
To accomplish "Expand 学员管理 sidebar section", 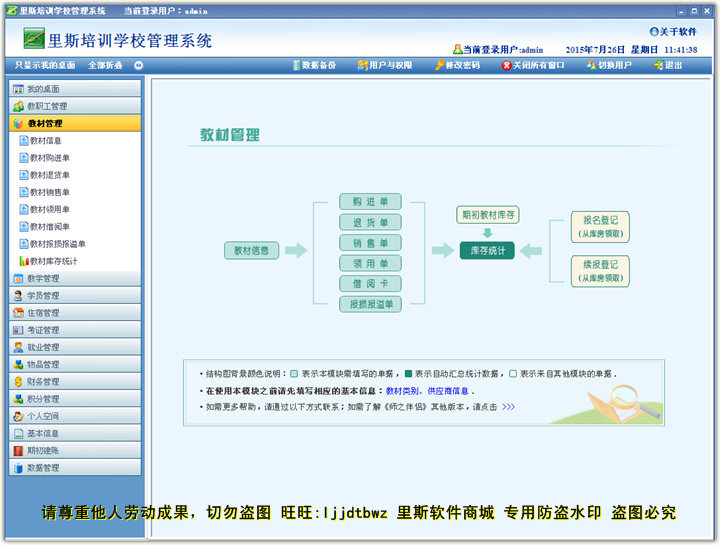I will 75,296.
